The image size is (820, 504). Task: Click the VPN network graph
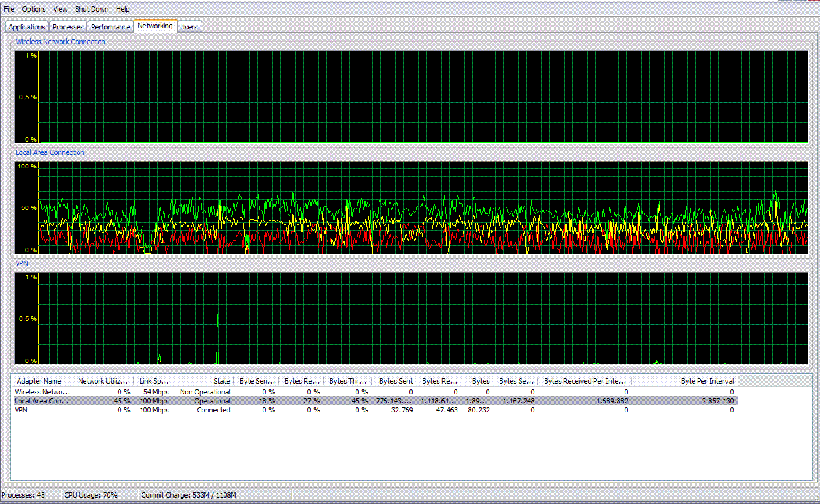[x=411, y=318]
